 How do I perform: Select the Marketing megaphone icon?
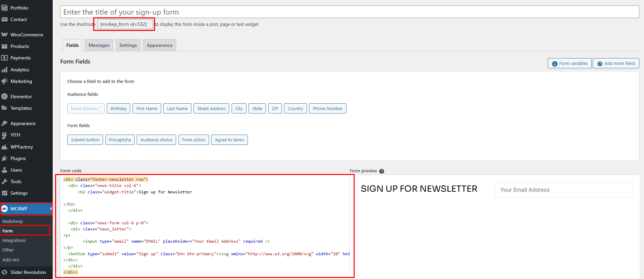(4, 81)
